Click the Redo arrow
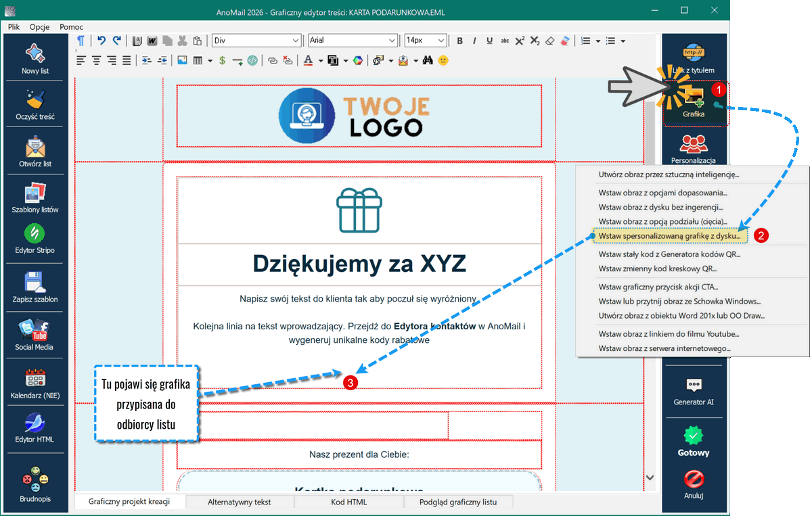812x516 pixels. point(117,41)
